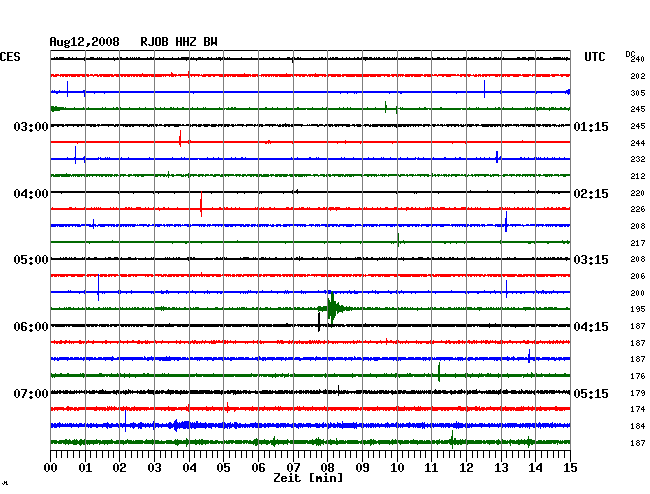Click the 04:00 local time label

point(31,194)
